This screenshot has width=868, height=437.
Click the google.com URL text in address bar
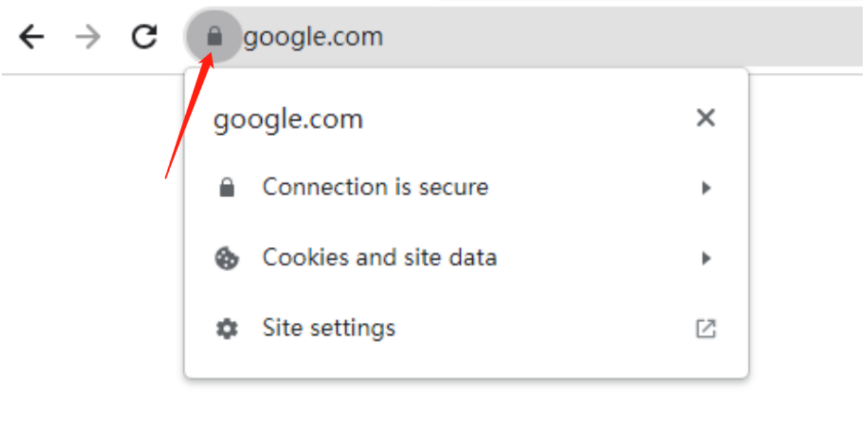(x=313, y=37)
